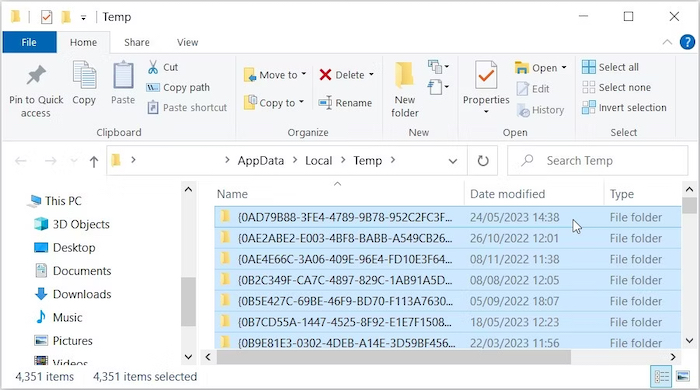This screenshot has height=390, width=700.
Task: Create a New folder
Action: pyautogui.click(x=404, y=89)
